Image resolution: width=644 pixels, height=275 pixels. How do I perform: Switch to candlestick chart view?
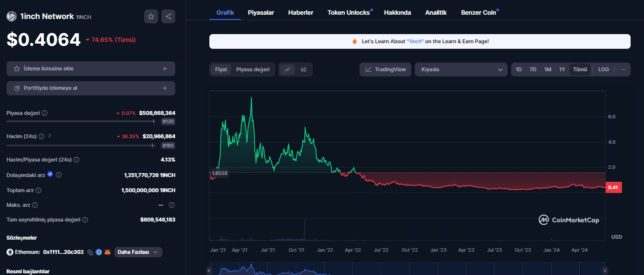click(303, 70)
